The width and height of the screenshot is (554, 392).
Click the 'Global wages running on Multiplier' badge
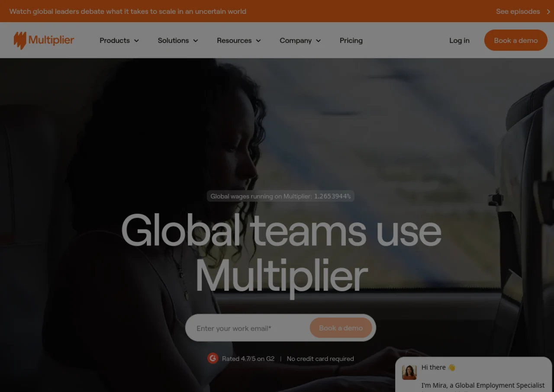(280, 196)
